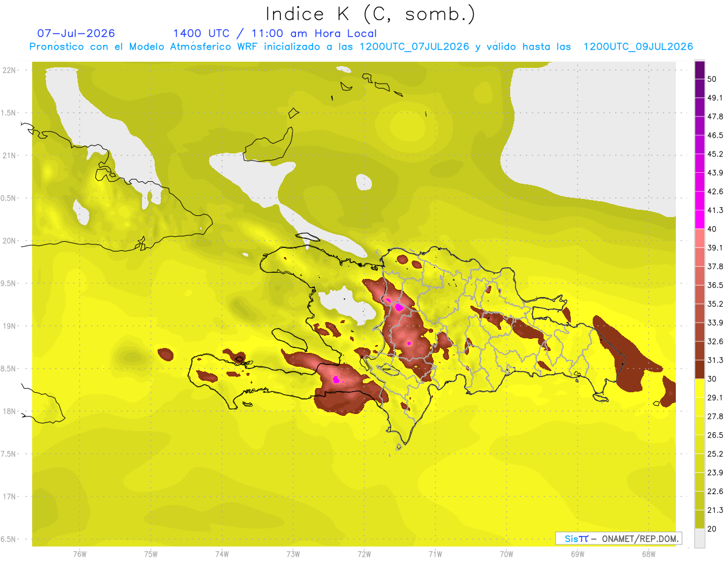Image resolution: width=728 pixels, height=562 pixels.
Task: Click the bright yellow swatch between 29.1 and 30
Action: 700,388
